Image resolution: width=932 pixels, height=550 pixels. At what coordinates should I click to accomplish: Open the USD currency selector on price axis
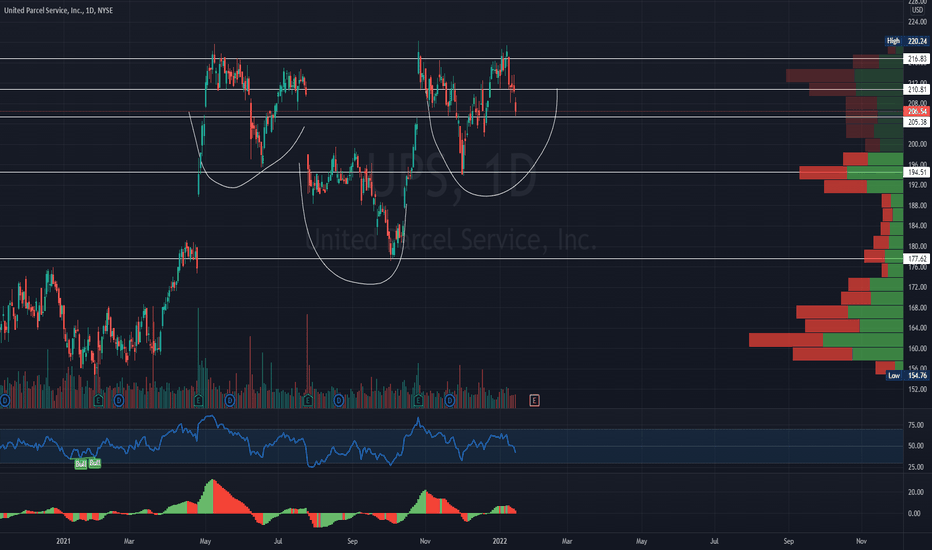point(917,10)
